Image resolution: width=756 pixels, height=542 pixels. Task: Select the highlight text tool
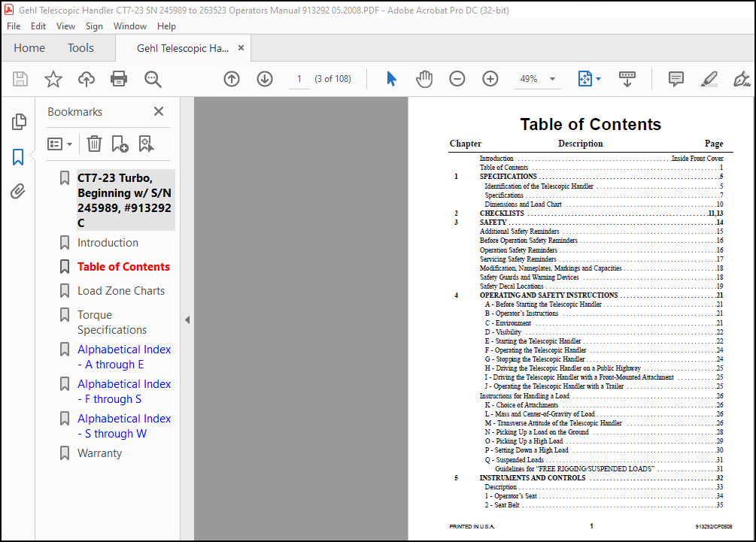(709, 78)
